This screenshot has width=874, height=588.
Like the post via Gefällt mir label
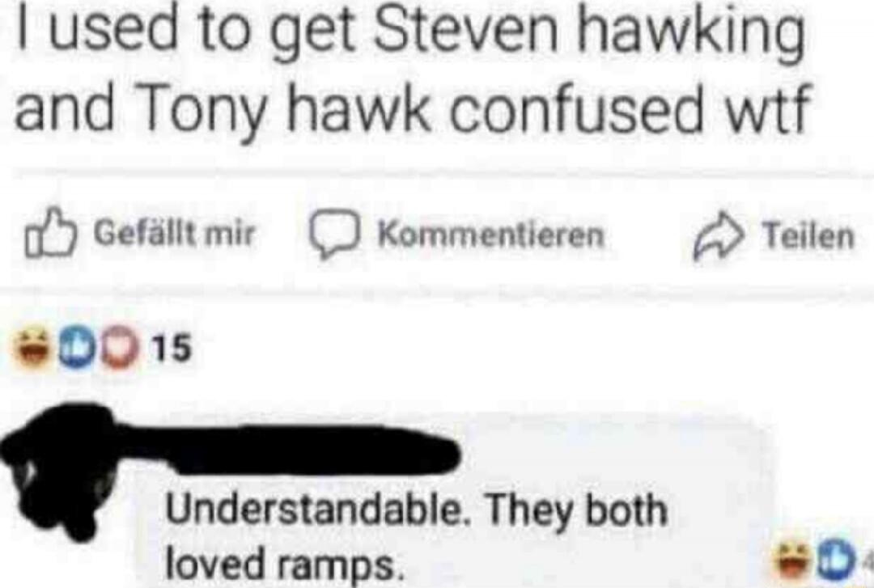pyautogui.click(x=175, y=233)
